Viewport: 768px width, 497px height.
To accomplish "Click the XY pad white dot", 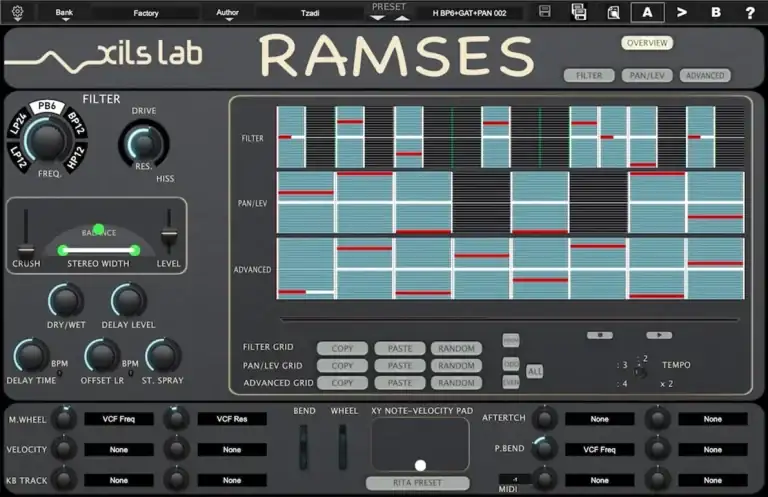I will (420, 465).
